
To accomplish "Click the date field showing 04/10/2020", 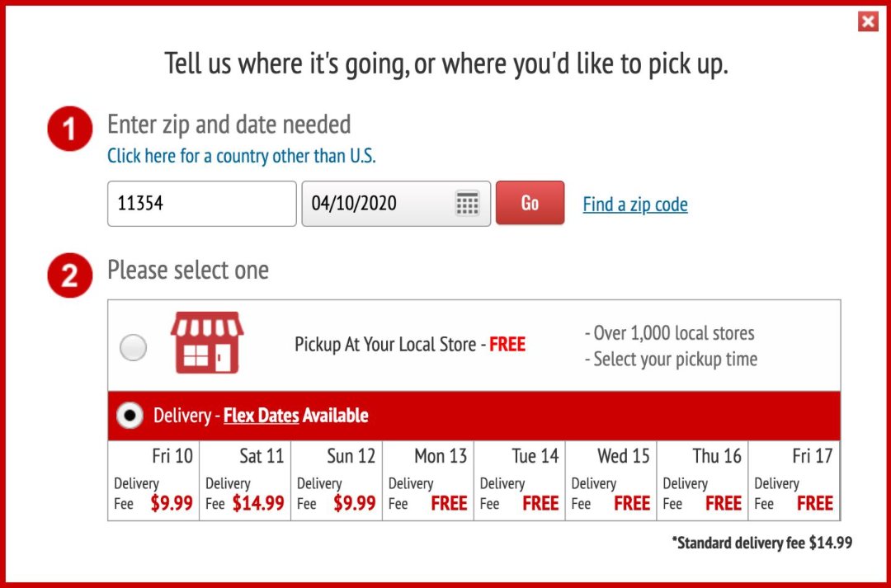I will click(x=379, y=204).
